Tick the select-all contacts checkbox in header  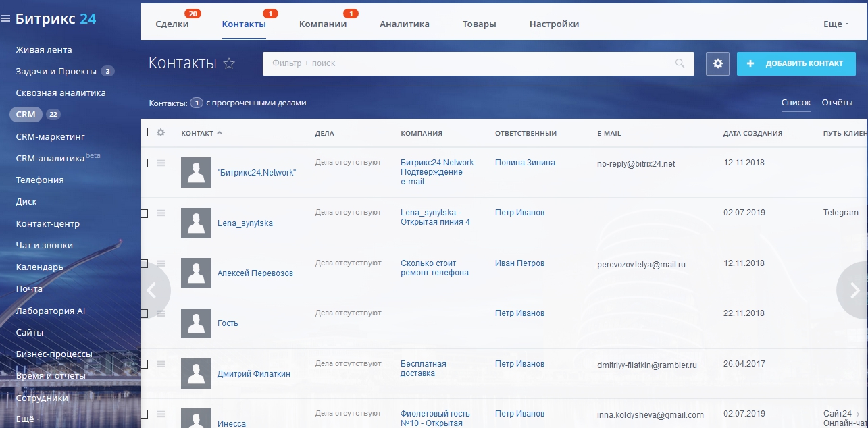point(144,132)
